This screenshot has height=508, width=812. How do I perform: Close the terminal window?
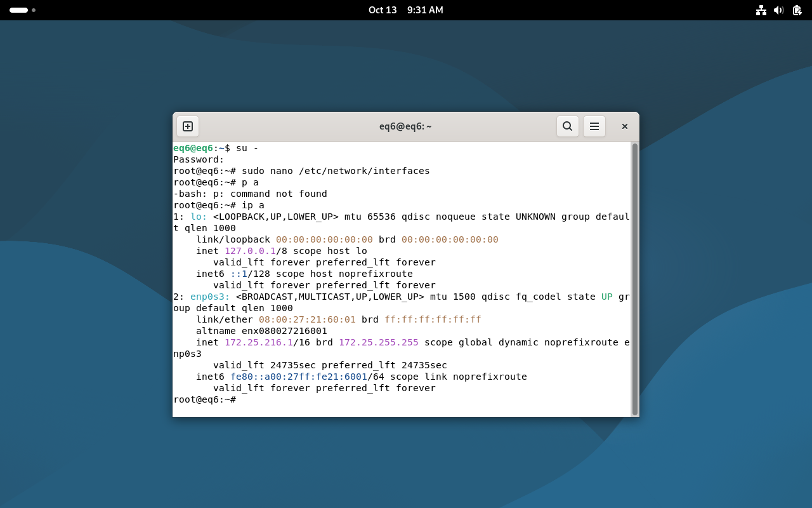625,126
